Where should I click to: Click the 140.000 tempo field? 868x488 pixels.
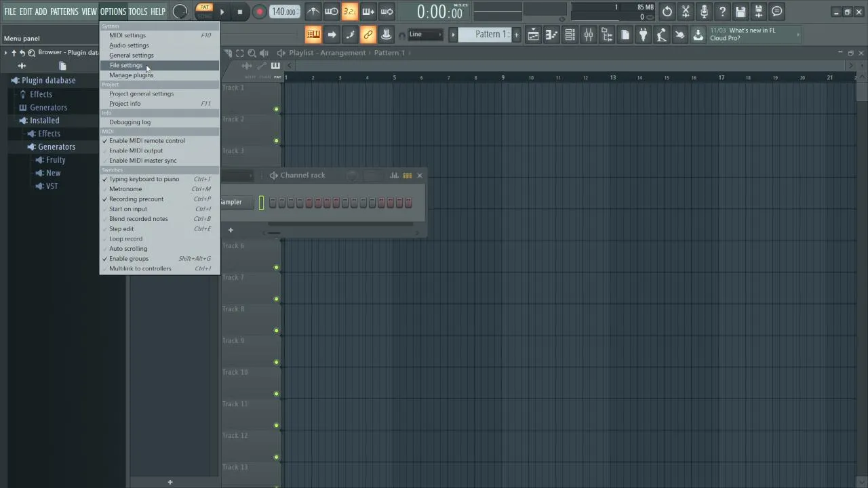tap(283, 12)
